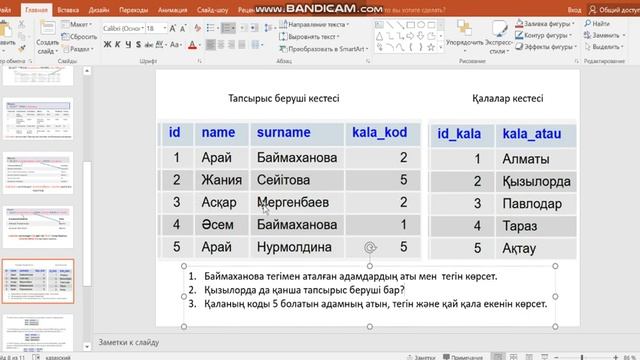This screenshot has width=640, height=360.
Task: Justify the paragraph text
Action: coord(242,44)
